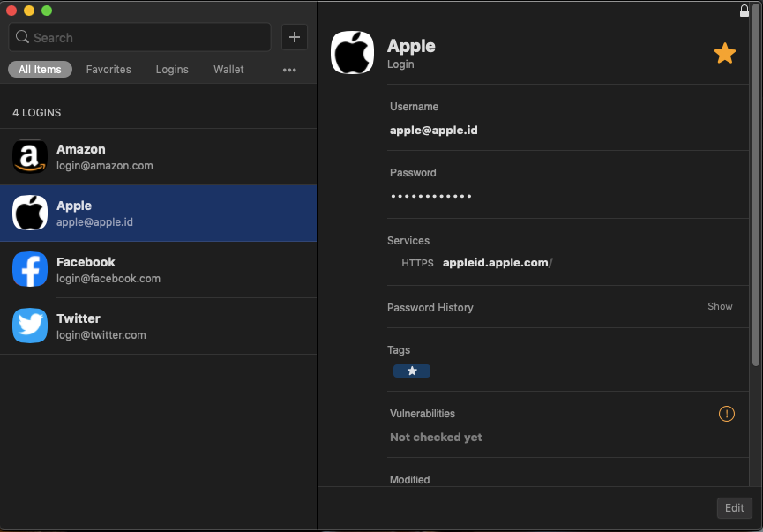763x532 pixels.
Task: Click the star tag badge under Tags
Action: 412,371
